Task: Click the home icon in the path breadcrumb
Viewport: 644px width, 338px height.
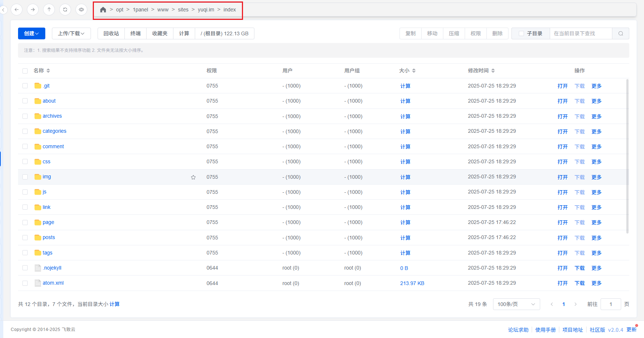Action: point(103,10)
